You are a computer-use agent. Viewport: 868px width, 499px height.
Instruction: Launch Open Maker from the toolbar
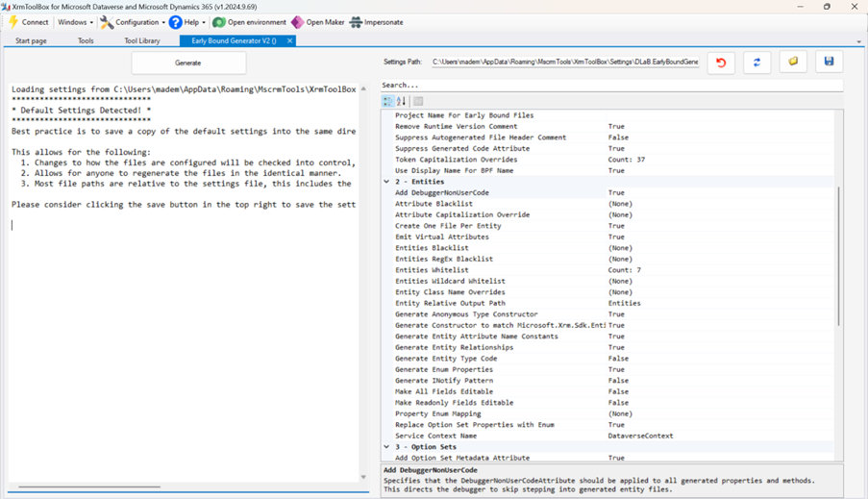(x=298, y=22)
